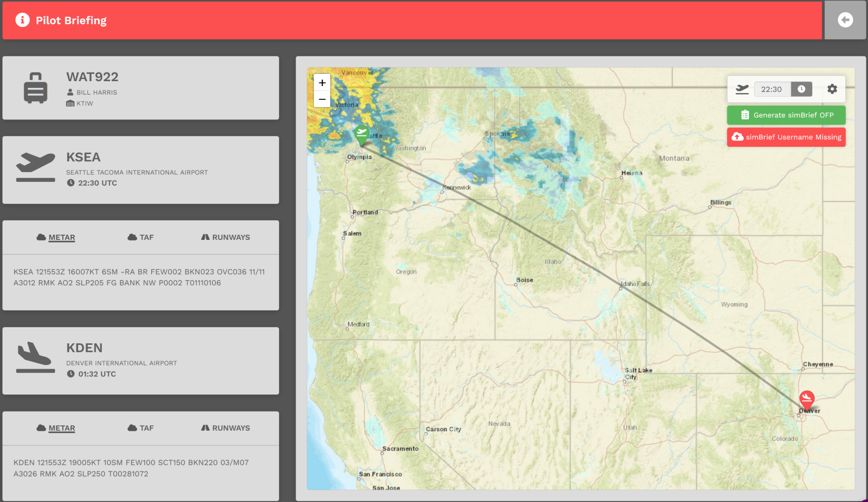This screenshot has width=868, height=502.
Task: Click the KSEA METAR report text
Action: (x=139, y=277)
